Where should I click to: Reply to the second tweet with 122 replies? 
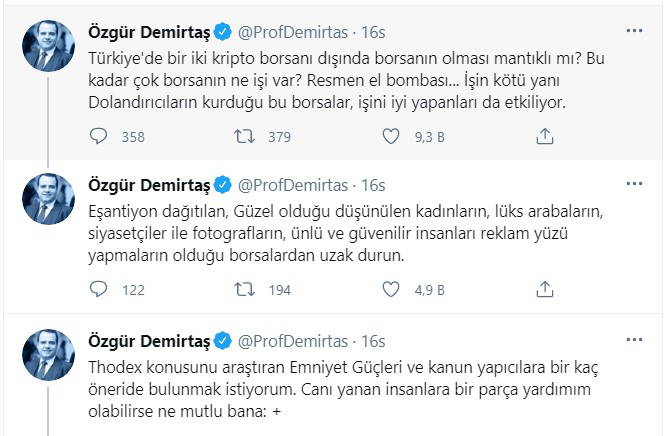[98, 289]
